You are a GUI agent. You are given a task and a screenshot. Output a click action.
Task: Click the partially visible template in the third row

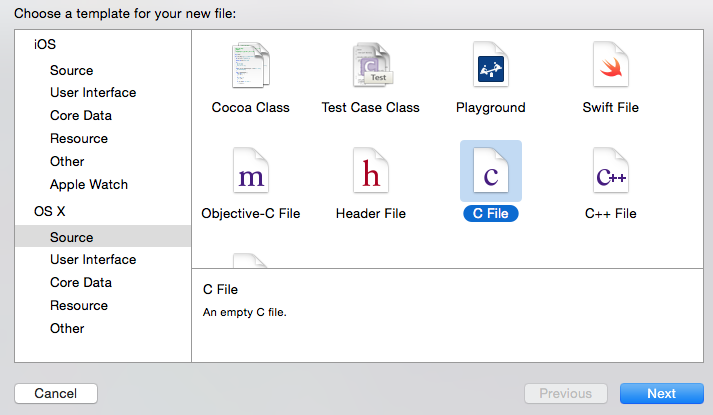point(250,261)
